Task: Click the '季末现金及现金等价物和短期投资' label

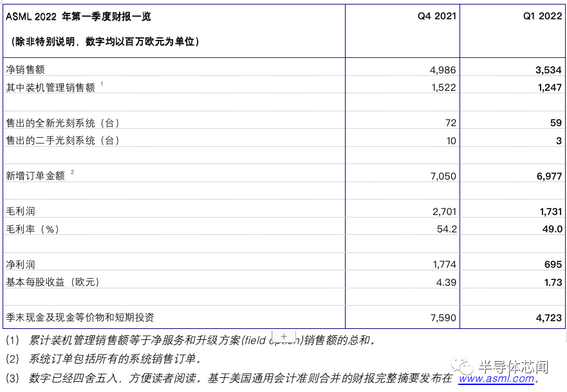Action: 80,317
